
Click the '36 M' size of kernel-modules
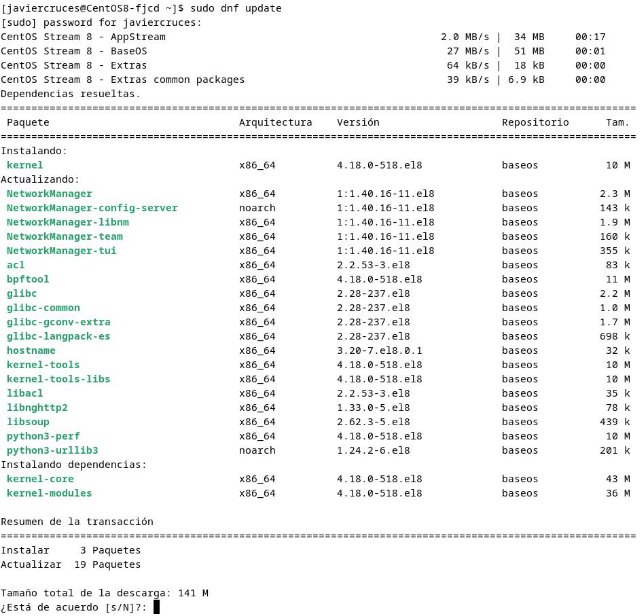618,493
